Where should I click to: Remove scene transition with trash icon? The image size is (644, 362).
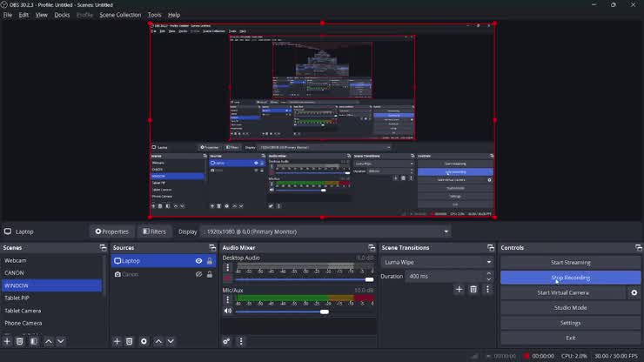point(473,290)
